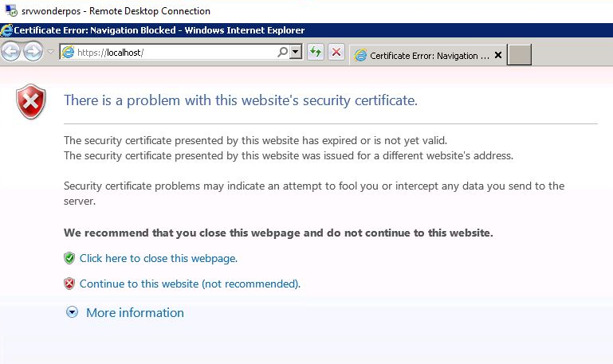The height and width of the screenshot is (364, 613).
Task: Click the search magnifier in address bar
Action: click(x=282, y=52)
